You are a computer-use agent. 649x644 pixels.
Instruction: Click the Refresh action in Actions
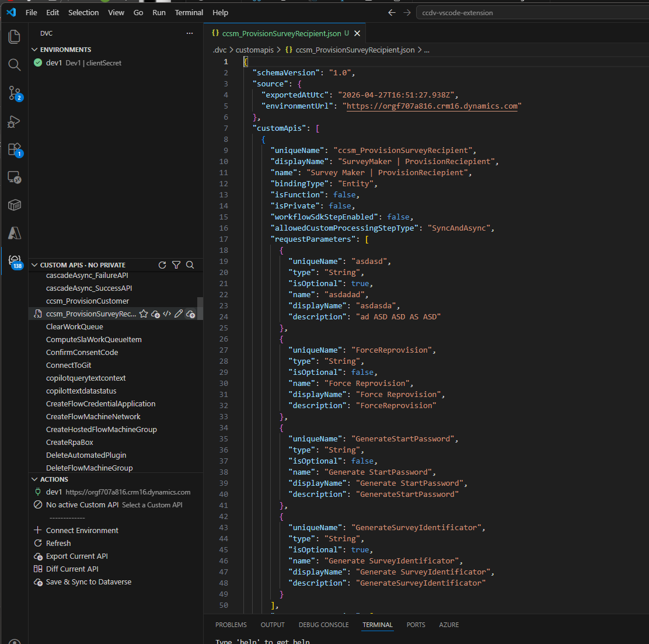[x=58, y=544]
